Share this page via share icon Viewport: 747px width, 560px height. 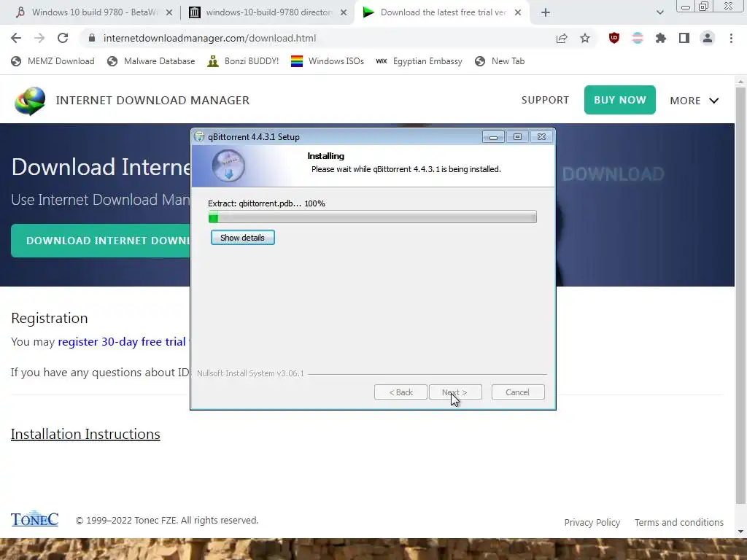coord(562,38)
